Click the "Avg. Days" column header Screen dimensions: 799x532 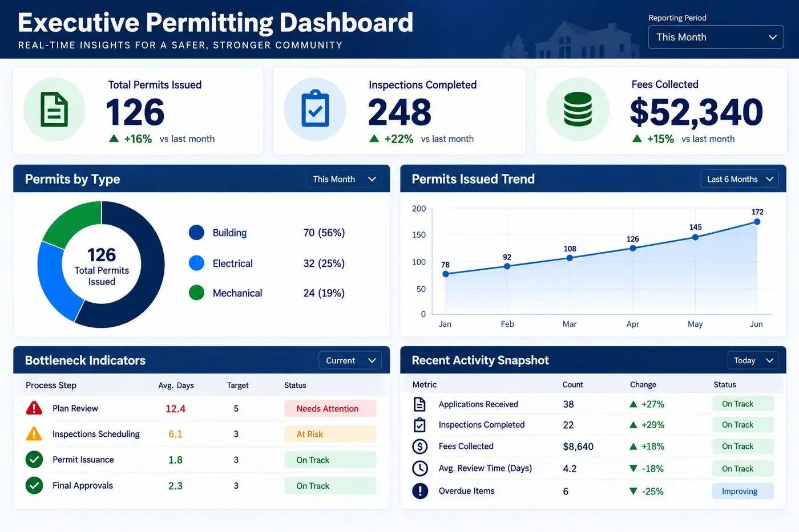[176, 385]
